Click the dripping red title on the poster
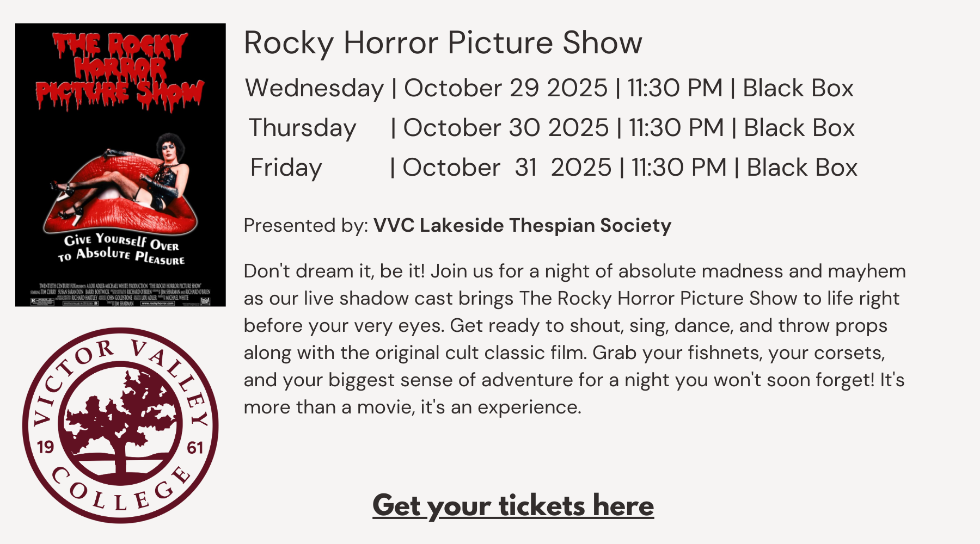 (x=120, y=71)
